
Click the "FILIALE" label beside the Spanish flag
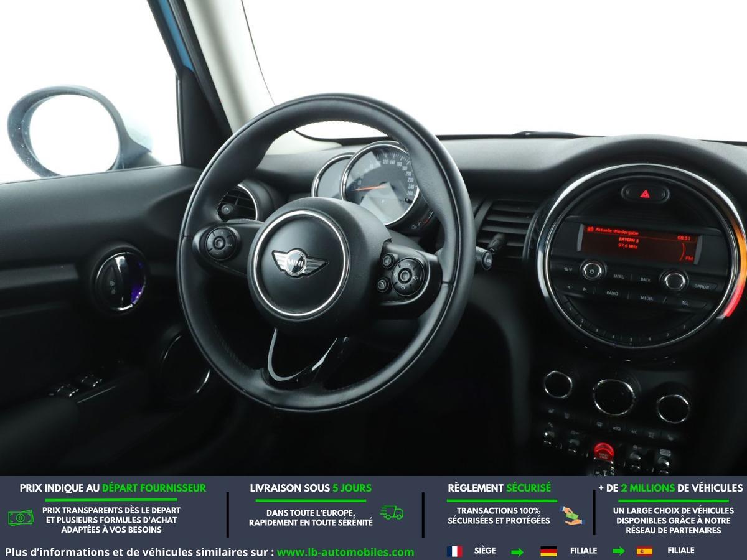(681, 551)
